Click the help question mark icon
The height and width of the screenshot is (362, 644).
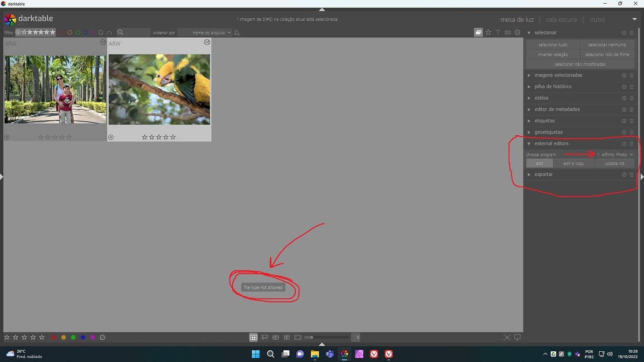point(497,32)
